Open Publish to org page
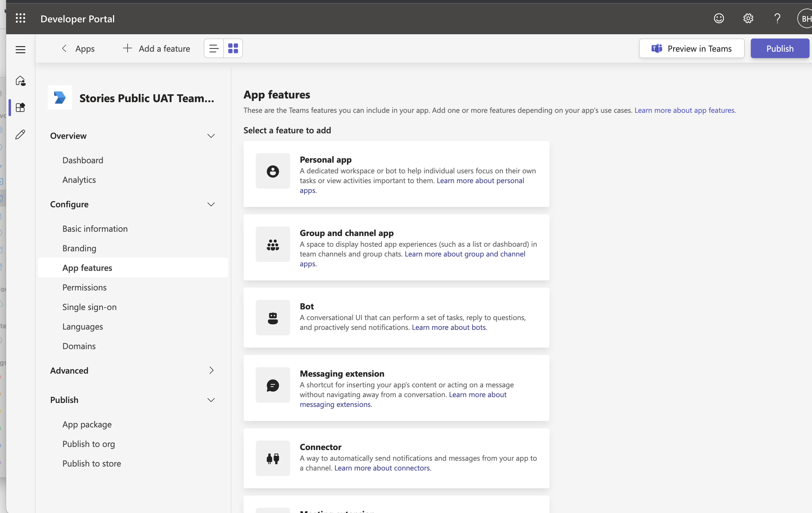812x513 pixels. 89,444
